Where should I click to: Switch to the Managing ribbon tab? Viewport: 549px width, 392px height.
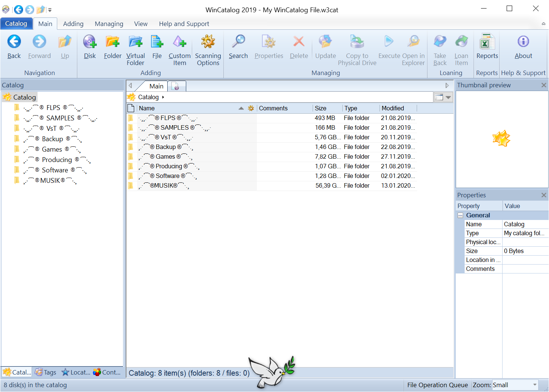(109, 24)
